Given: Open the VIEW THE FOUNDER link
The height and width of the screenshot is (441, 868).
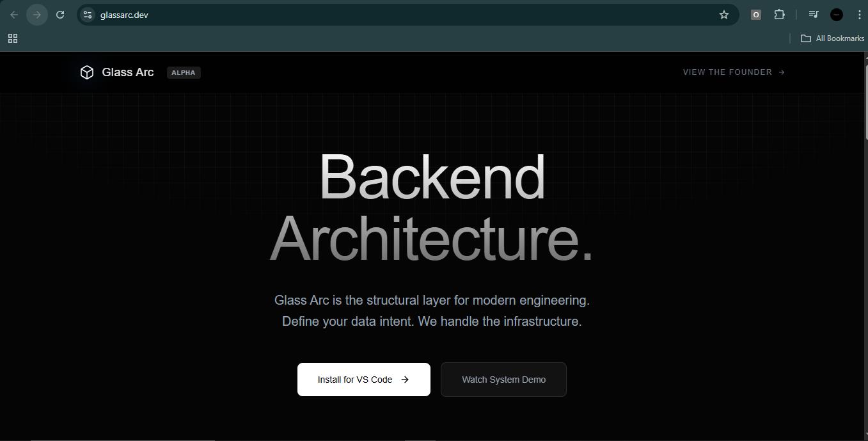Looking at the screenshot, I should pos(733,72).
